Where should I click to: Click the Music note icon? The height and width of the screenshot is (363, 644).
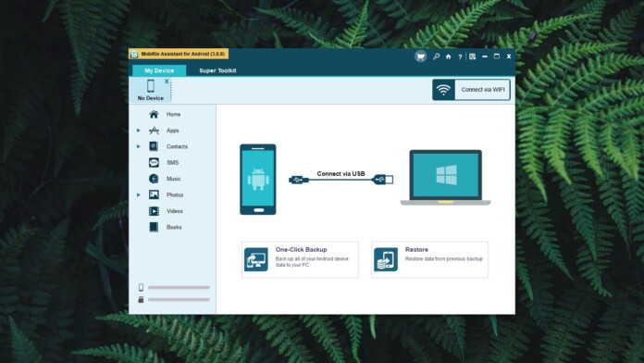pos(154,179)
